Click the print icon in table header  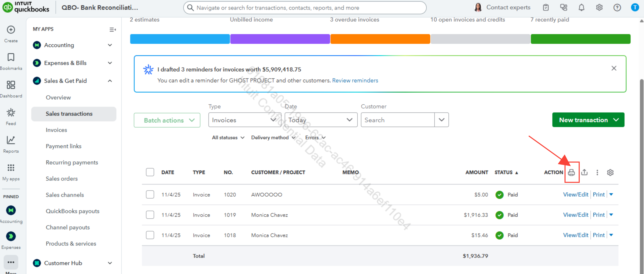pos(571,172)
